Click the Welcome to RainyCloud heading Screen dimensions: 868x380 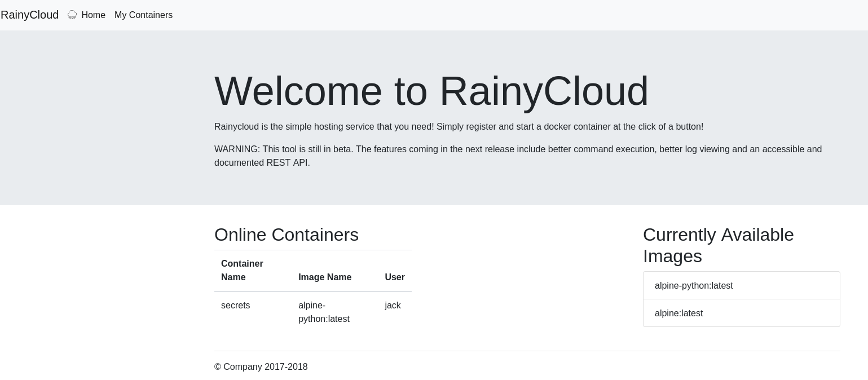click(x=431, y=91)
